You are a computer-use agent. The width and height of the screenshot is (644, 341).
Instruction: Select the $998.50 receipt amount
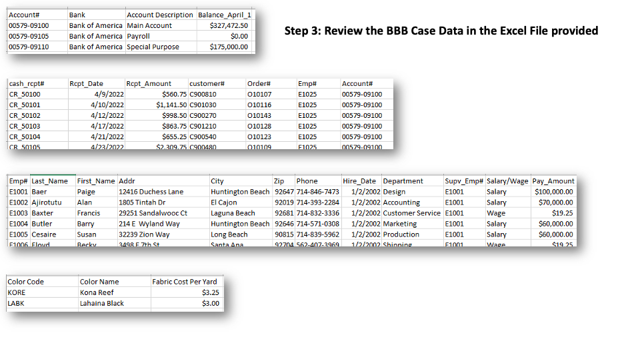[174, 115]
